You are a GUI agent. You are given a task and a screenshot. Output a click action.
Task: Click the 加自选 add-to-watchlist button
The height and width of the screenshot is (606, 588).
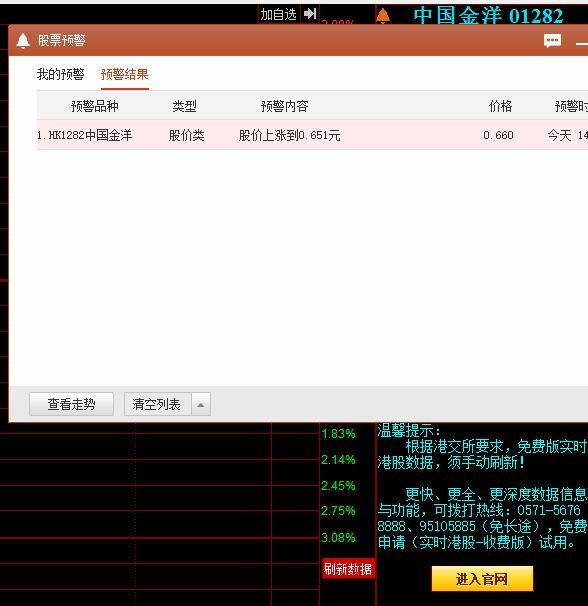point(279,15)
